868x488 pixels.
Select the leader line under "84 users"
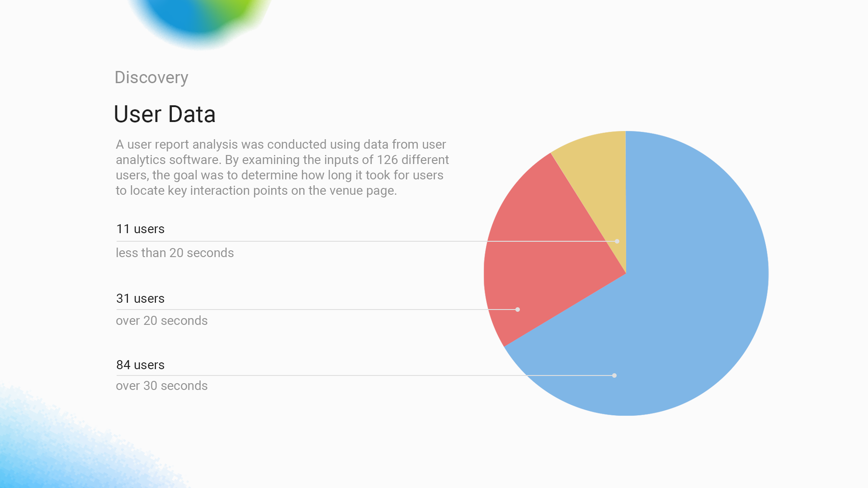(316, 375)
